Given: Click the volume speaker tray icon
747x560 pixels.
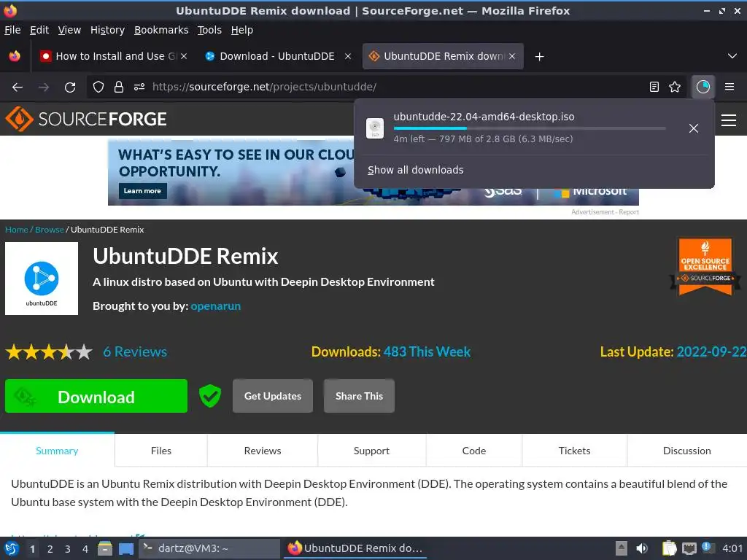Looking at the screenshot, I should click(642, 548).
